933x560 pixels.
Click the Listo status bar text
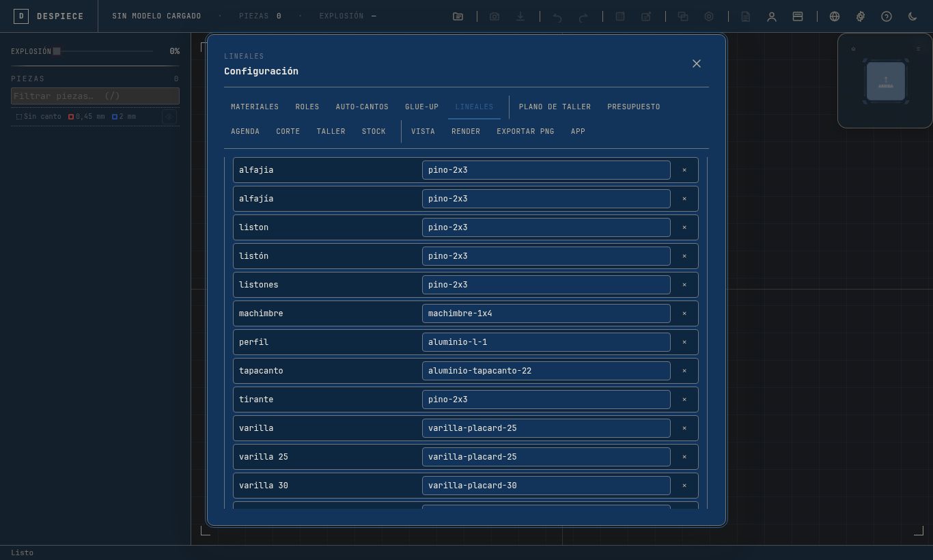pyautogui.click(x=22, y=553)
